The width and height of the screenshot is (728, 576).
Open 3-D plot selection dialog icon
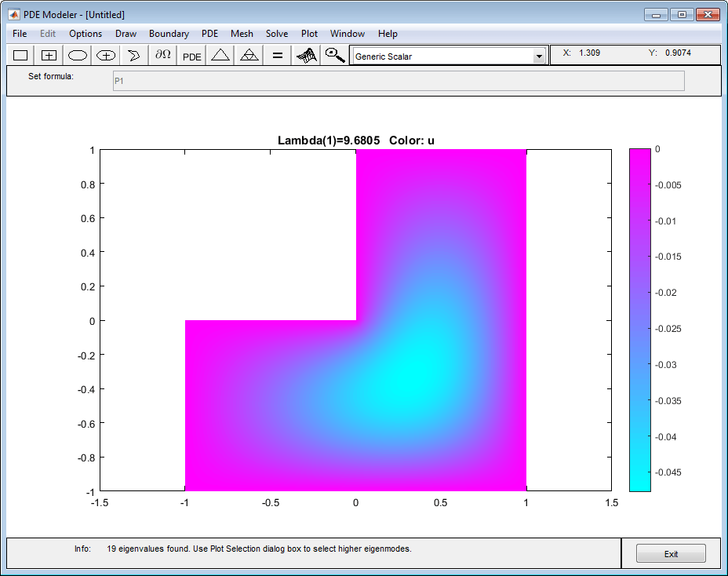pyautogui.click(x=306, y=55)
